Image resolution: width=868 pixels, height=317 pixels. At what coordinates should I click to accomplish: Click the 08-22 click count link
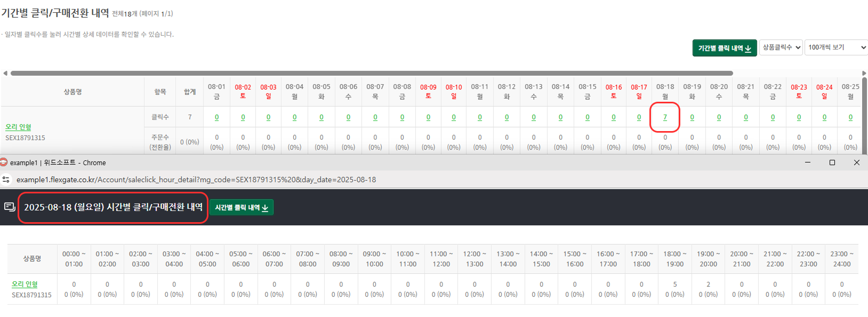(773, 117)
